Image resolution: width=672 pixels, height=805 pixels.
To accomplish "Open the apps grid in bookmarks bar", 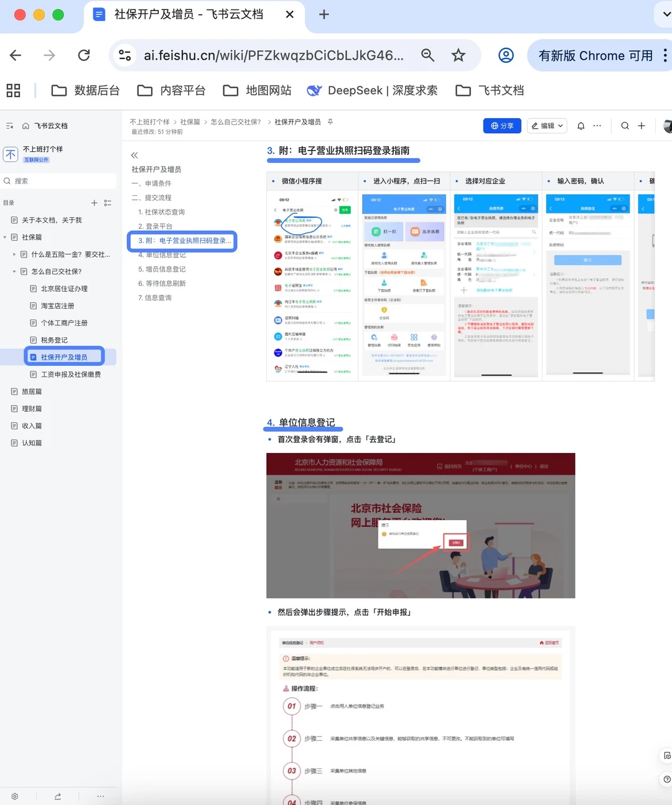I will pos(13,90).
